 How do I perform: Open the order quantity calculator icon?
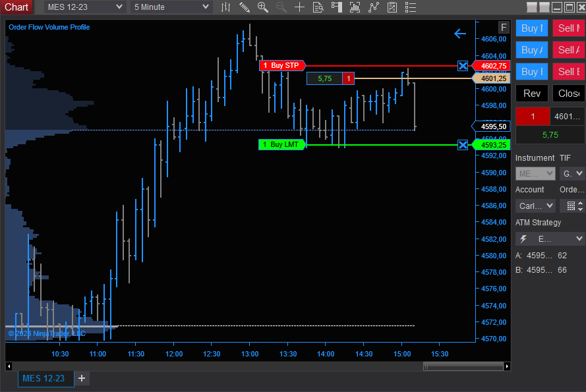[x=571, y=206]
